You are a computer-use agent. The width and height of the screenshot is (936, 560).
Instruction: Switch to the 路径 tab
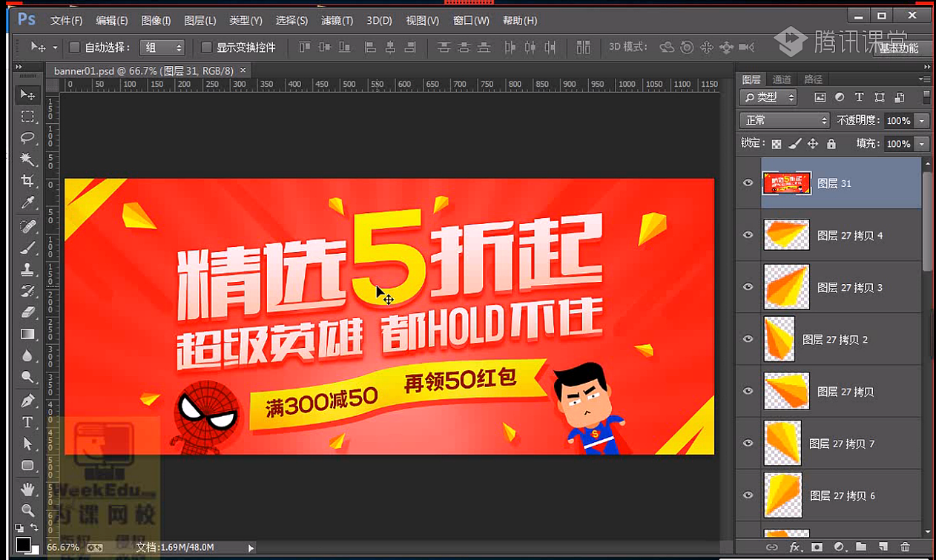click(814, 79)
